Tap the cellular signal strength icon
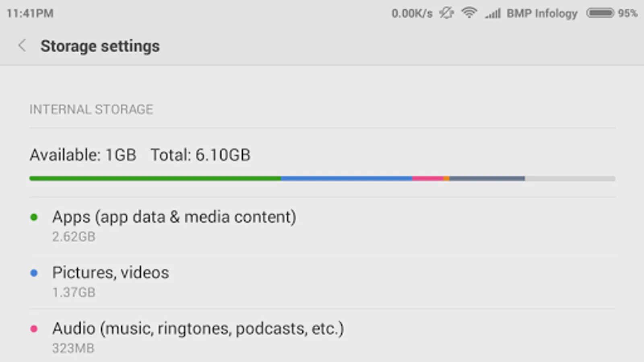 [x=493, y=14]
